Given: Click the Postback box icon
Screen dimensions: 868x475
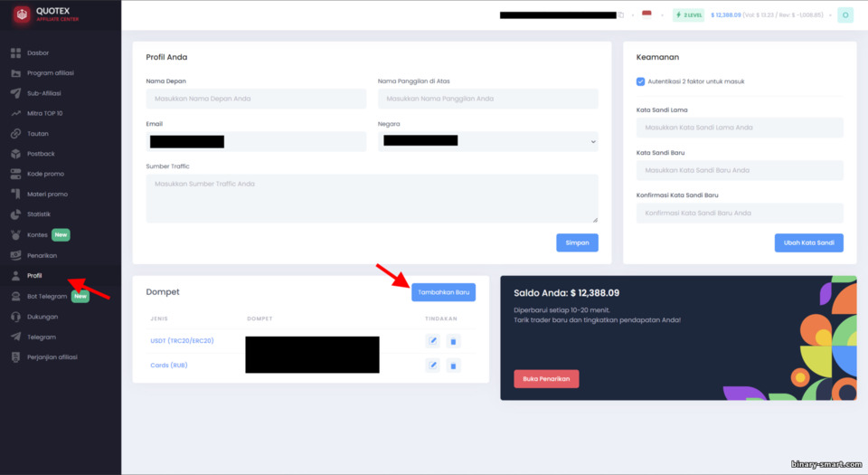Looking at the screenshot, I should click(15, 154).
